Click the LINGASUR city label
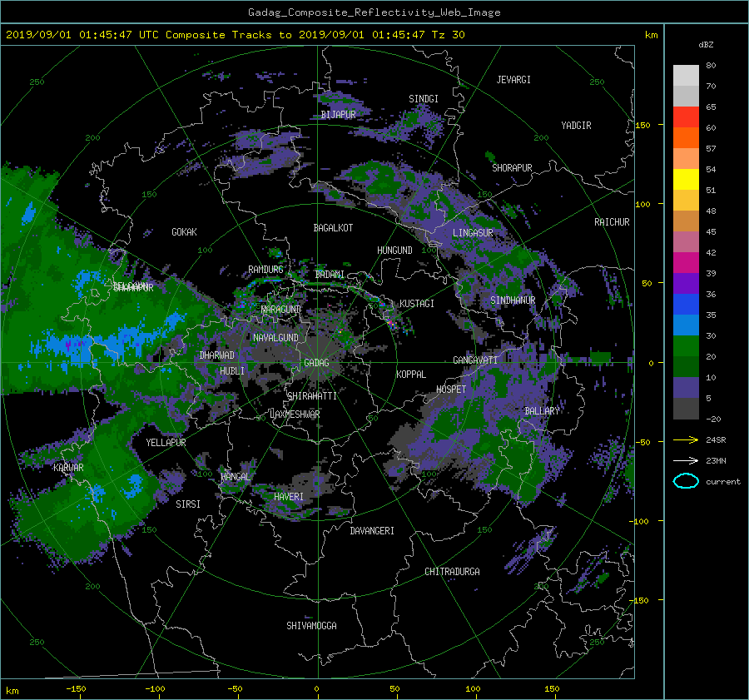Screen dimensions: 749x700 (x=473, y=233)
